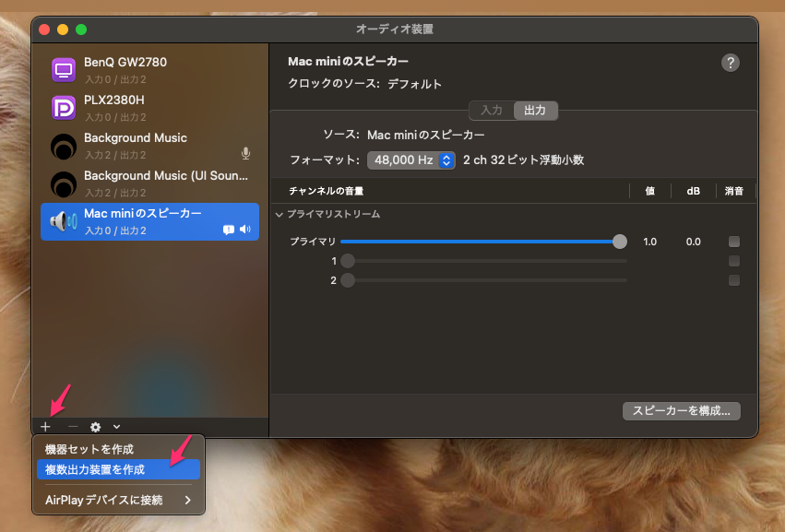Click the plus button to add device
The width and height of the screenshot is (785, 532).
point(45,427)
